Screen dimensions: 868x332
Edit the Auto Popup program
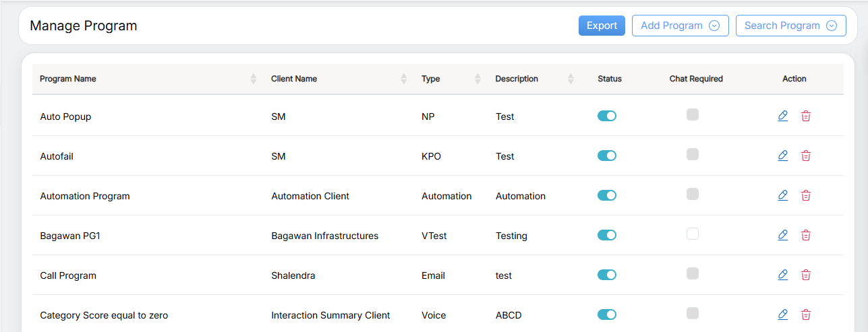coord(782,116)
